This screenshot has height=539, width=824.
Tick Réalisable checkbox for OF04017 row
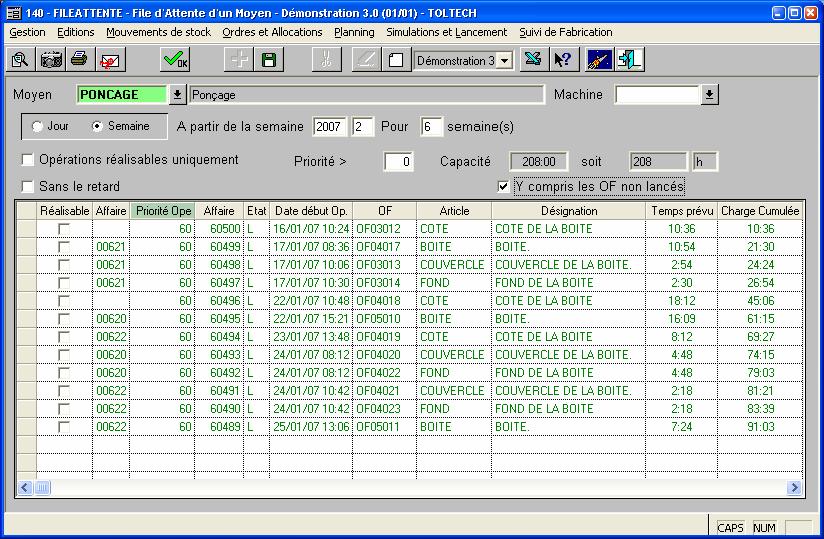pyautogui.click(x=64, y=247)
